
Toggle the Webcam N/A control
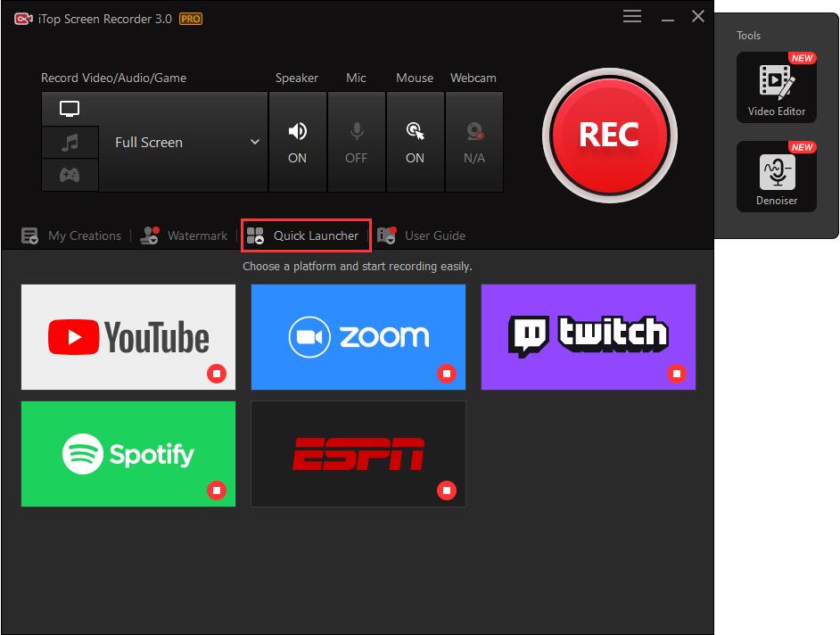[474, 142]
